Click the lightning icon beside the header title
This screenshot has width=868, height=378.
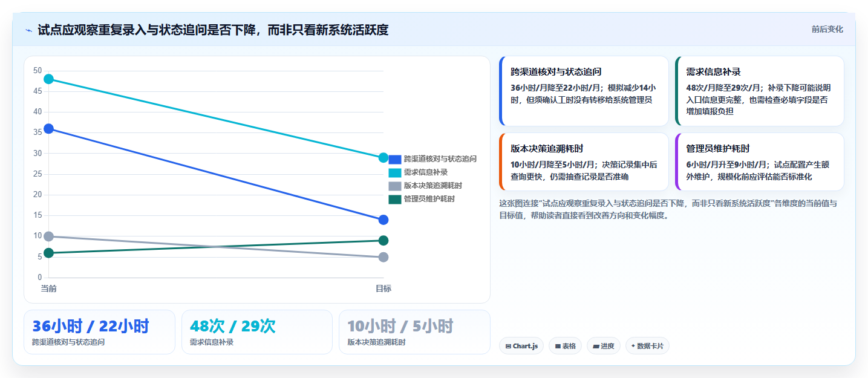(28, 30)
